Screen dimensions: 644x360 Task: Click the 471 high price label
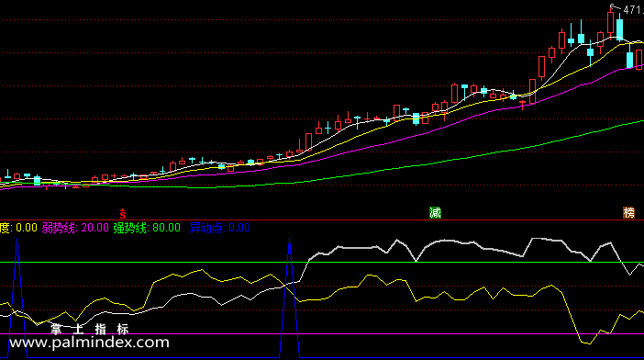pyautogui.click(x=633, y=9)
